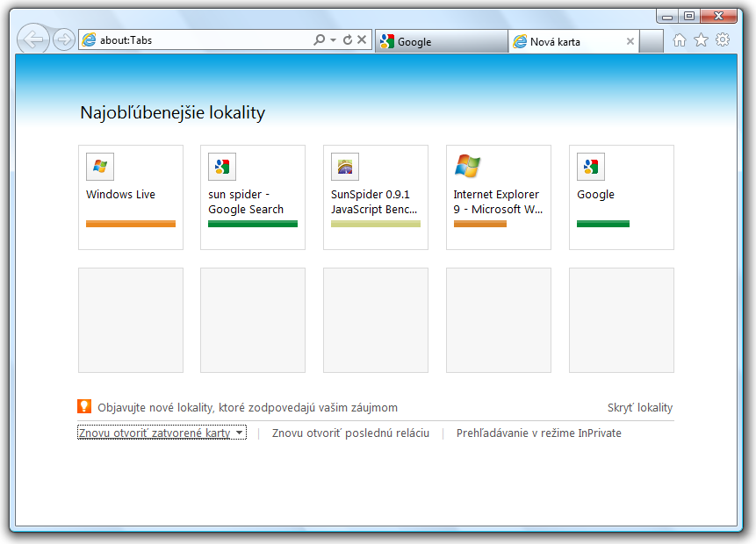Open Objavujte nové lokality suggestion link

[x=248, y=408]
